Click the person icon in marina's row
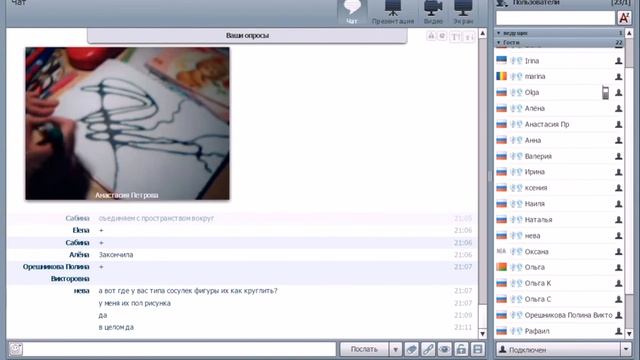This screenshot has height=360, width=640. [619, 76]
